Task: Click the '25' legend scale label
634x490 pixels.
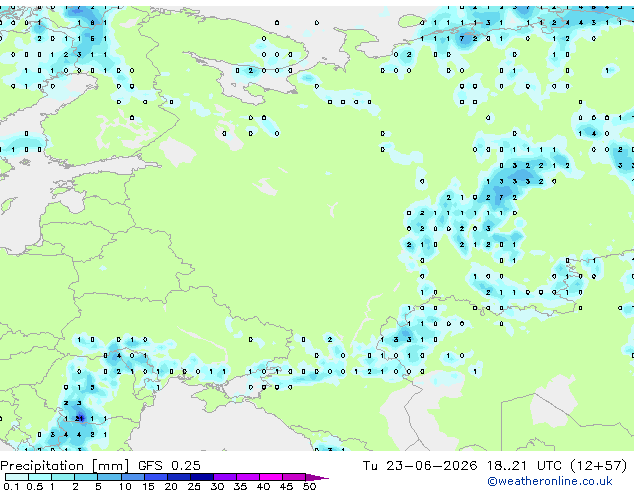Action: (x=194, y=486)
